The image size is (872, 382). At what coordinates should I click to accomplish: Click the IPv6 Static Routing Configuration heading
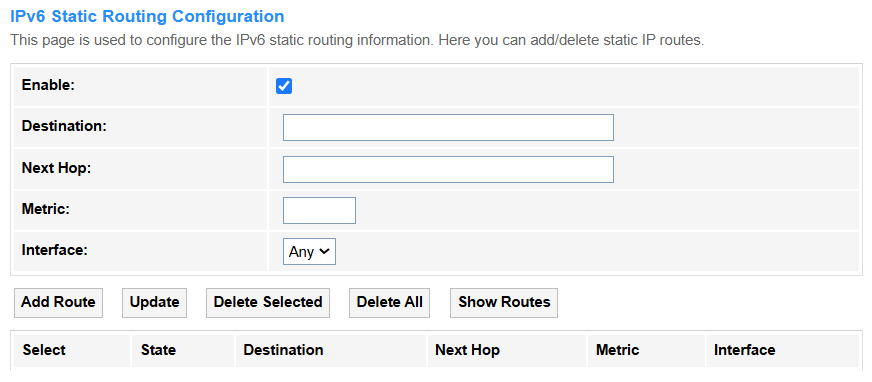click(147, 17)
